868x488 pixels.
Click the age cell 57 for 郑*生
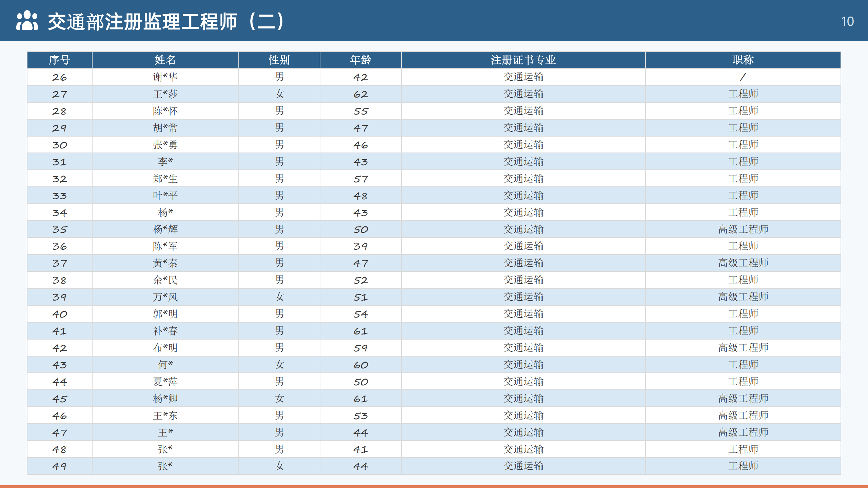(x=361, y=179)
